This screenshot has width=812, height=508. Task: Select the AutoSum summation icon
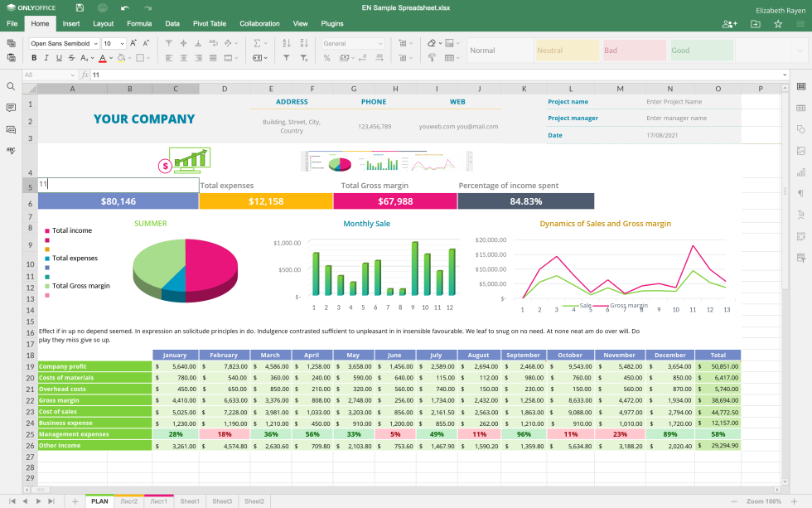pyautogui.click(x=257, y=42)
